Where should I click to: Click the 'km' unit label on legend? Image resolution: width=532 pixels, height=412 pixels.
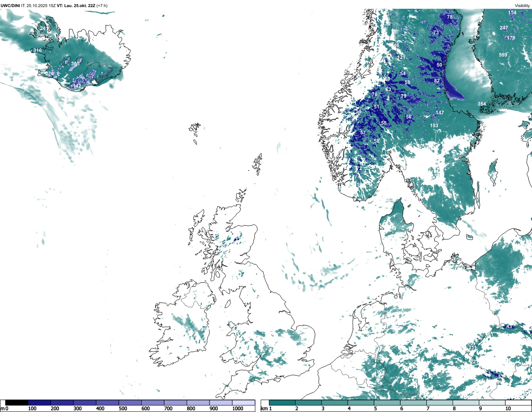tap(264, 409)
